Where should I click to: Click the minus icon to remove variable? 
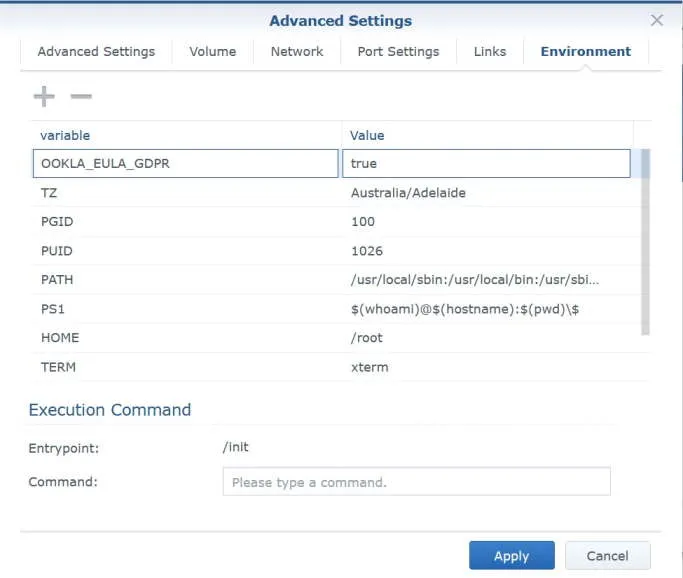click(81, 96)
